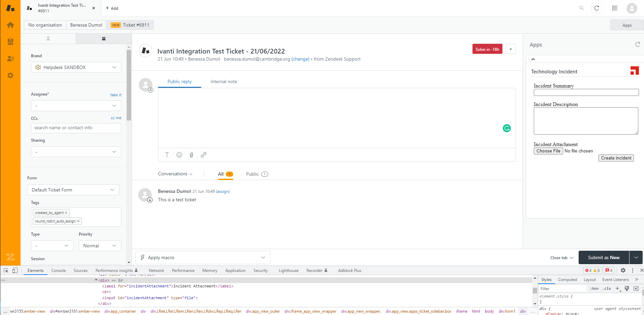Switch to the Internal note tab
The image size is (644, 315).
point(224,81)
